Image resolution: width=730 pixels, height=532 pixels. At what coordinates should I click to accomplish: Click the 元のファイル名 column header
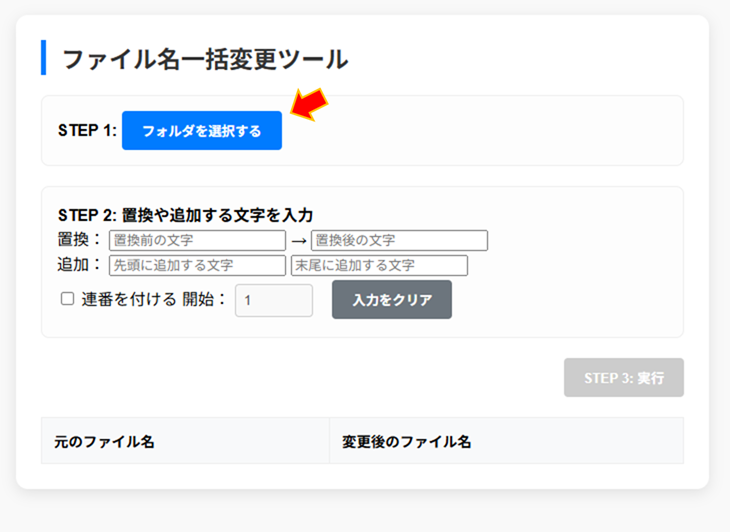tap(104, 441)
